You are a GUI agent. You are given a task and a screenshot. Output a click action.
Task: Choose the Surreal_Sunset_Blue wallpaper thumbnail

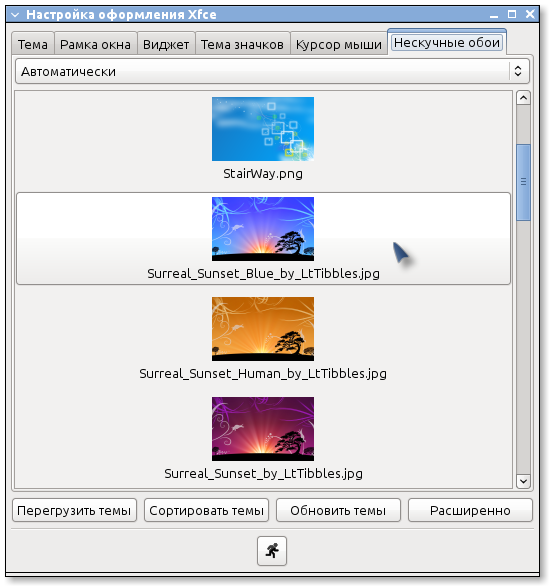point(263,229)
